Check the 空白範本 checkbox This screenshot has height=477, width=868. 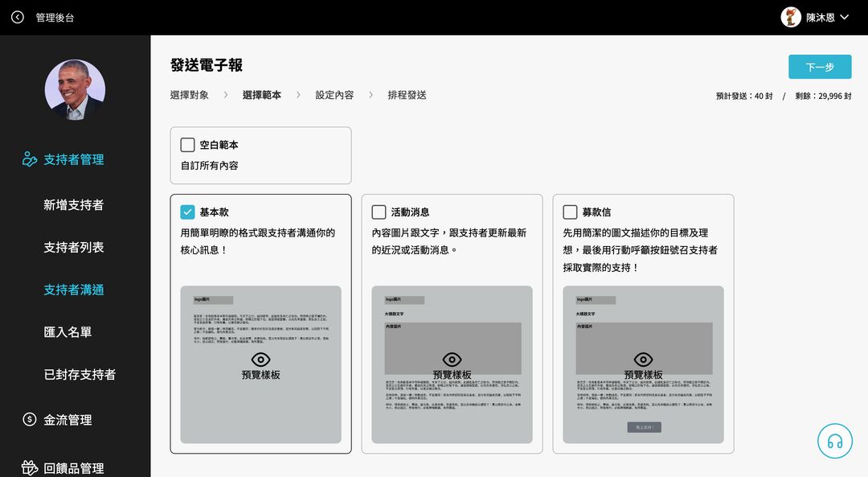[x=188, y=145]
